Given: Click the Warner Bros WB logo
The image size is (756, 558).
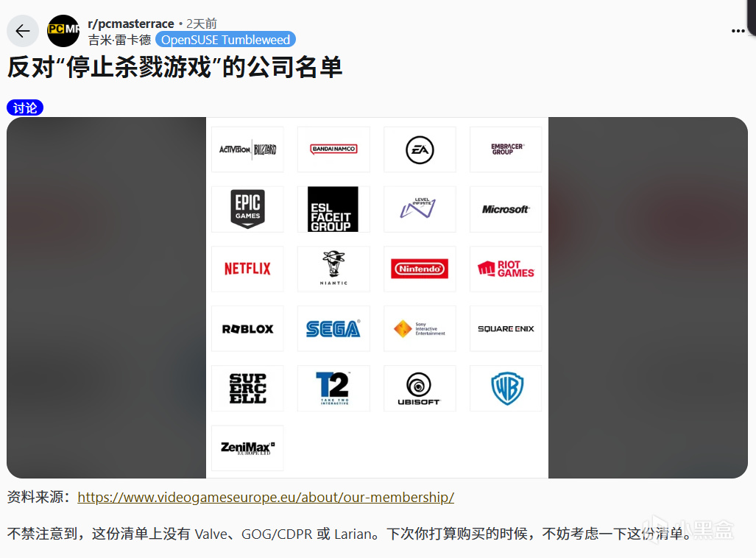Looking at the screenshot, I should tap(506, 388).
